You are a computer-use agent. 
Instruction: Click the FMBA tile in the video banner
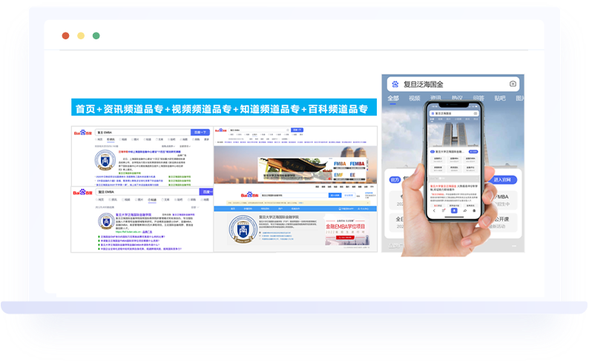tap(340, 164)
